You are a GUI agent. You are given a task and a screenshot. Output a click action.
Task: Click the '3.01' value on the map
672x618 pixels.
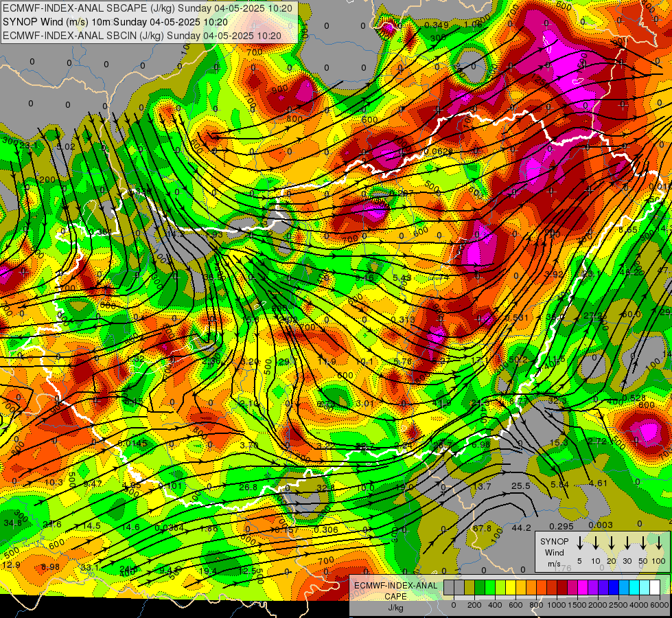(x=365, y=404)
